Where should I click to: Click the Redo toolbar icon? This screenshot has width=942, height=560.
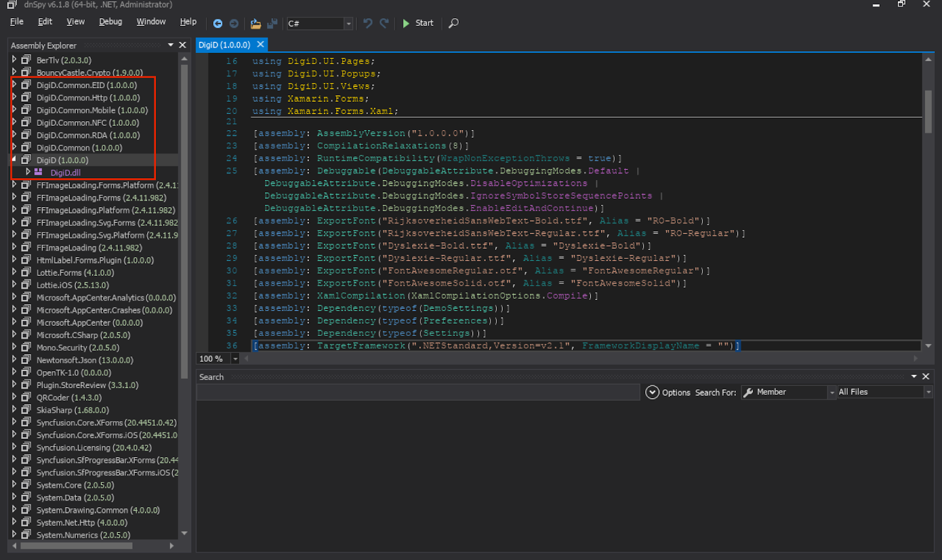(x=384, y=24)
